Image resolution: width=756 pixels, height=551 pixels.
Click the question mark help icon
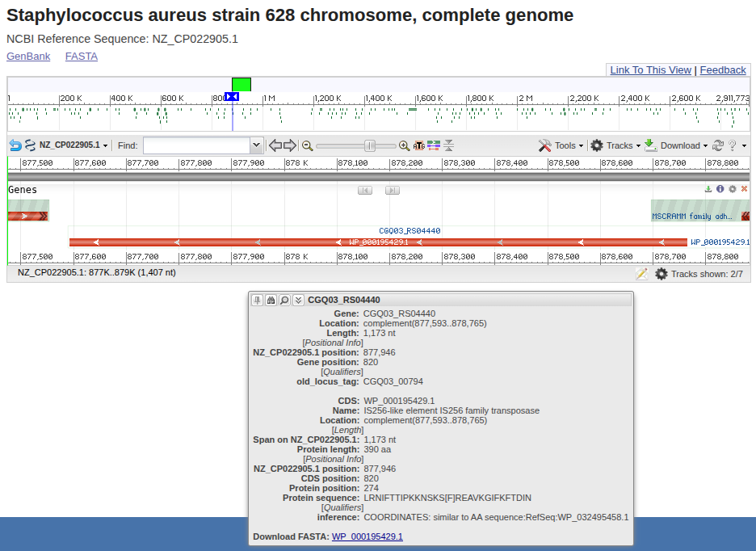point(733,145)
